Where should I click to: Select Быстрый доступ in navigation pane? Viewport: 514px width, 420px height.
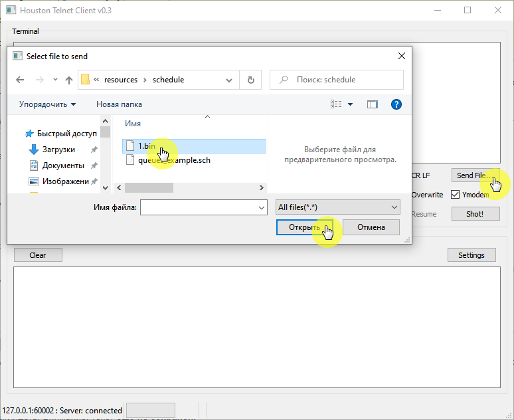(66, 134)
